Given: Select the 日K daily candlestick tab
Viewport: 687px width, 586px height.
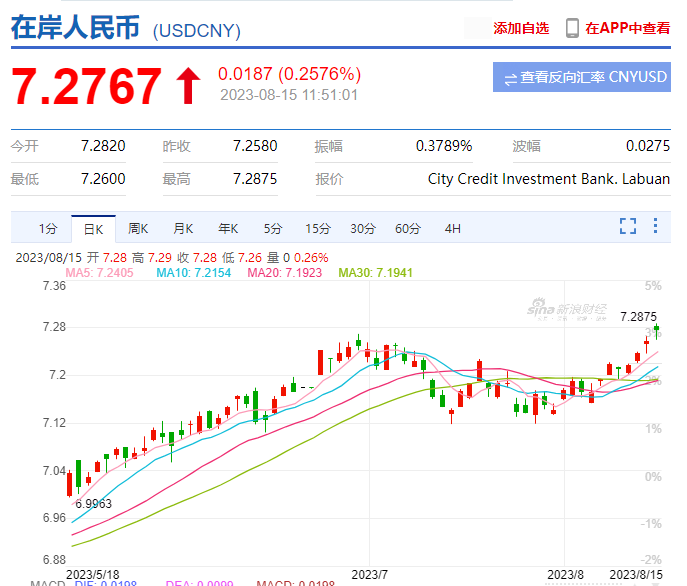Looking at the screenshot, I should click(x=93, y=229).
